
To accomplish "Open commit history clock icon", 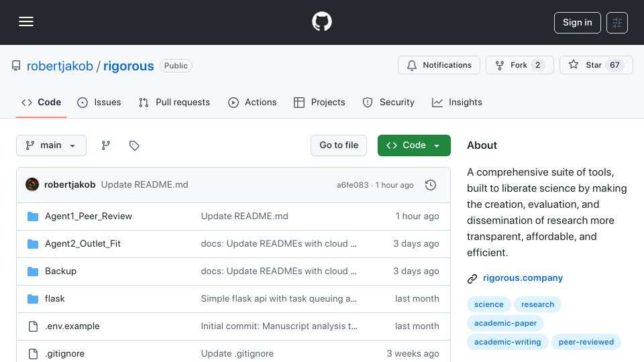I will pos(431,185).
